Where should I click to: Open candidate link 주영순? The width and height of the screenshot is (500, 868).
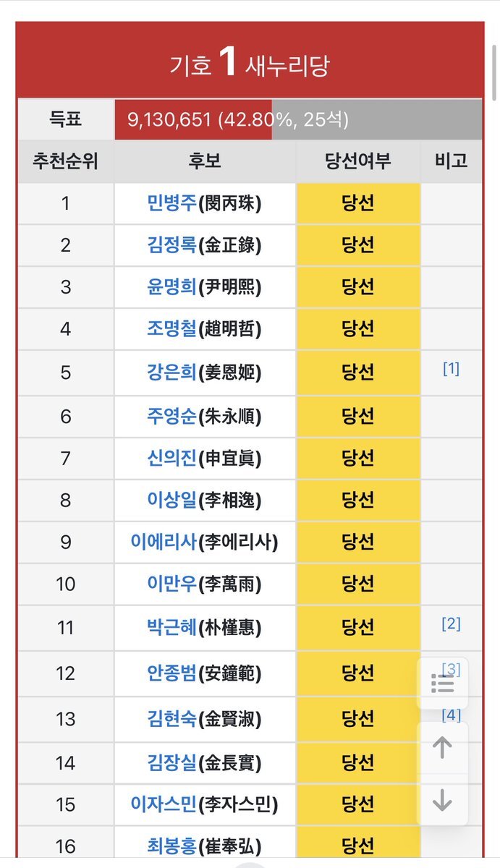tap(171, 416)
